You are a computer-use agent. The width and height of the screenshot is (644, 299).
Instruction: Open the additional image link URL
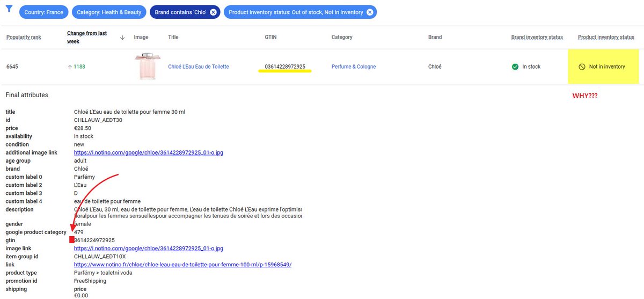click(x=149, y=152)
